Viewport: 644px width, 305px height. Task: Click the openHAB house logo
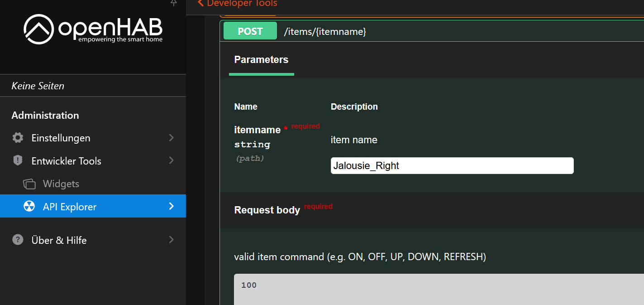point(38,29)
